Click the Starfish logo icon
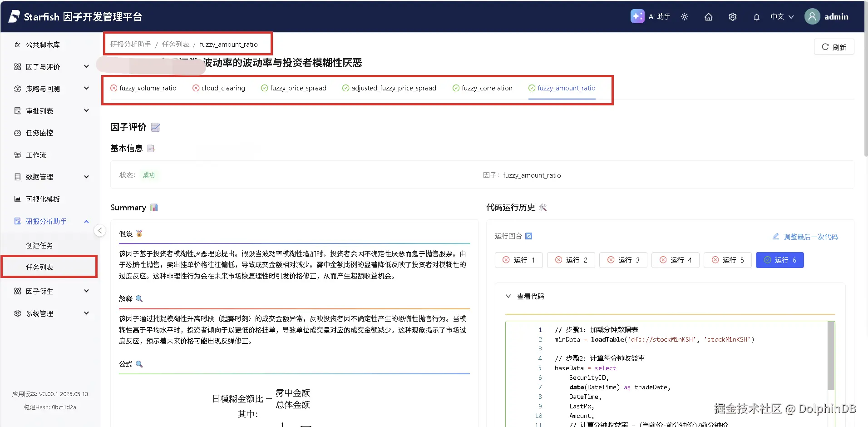The image size is (868, 427). coord(13,16)
